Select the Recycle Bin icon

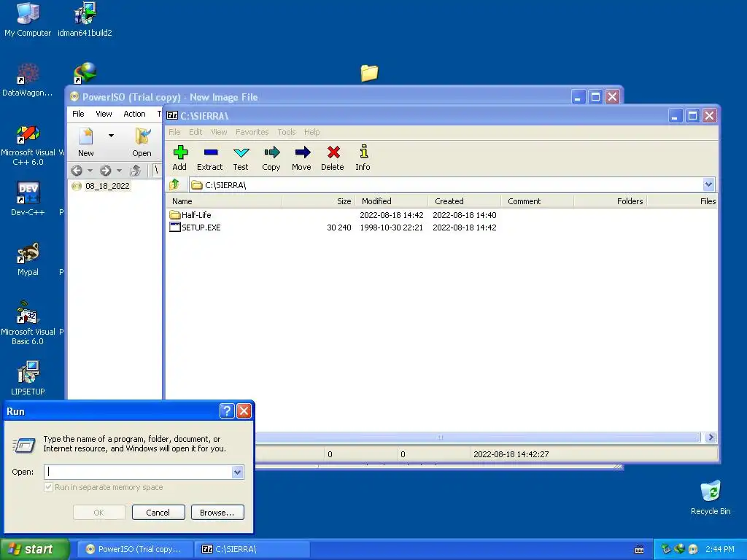(711, 498)
